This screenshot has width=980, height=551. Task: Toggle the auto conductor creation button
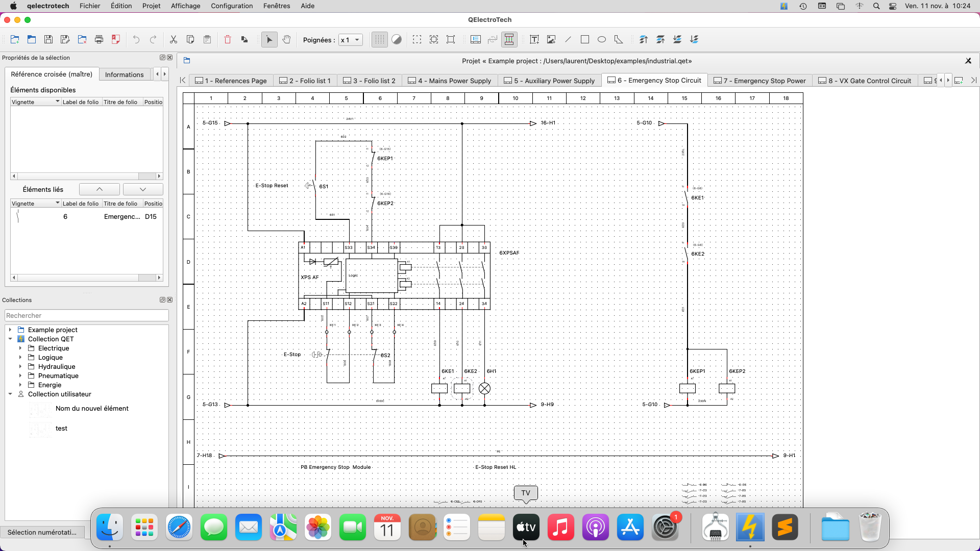509,39
